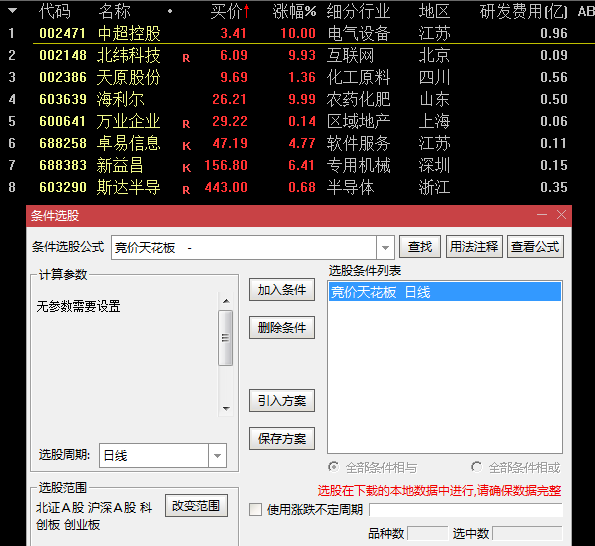
Task: Sort by 研发费用(亿) column header
Action: point(523,11)
